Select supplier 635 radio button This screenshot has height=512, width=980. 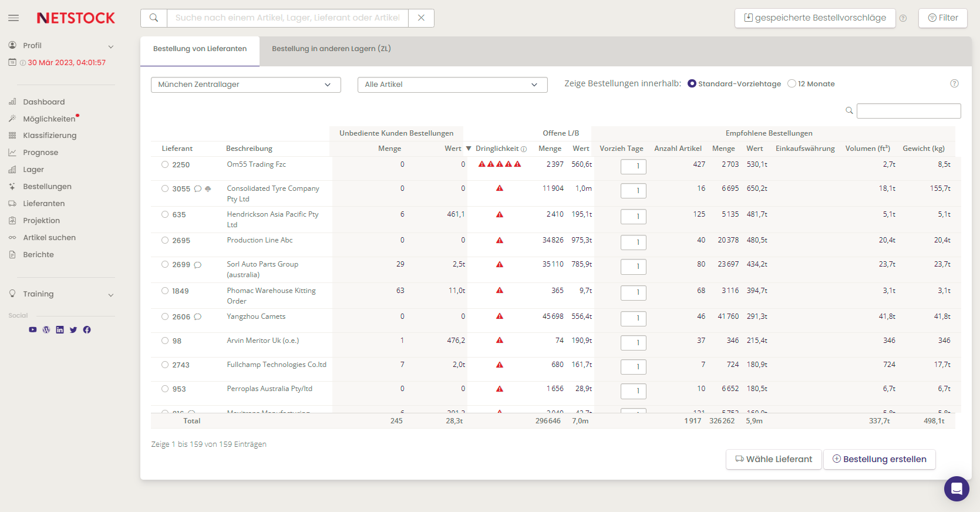(165, 215)
